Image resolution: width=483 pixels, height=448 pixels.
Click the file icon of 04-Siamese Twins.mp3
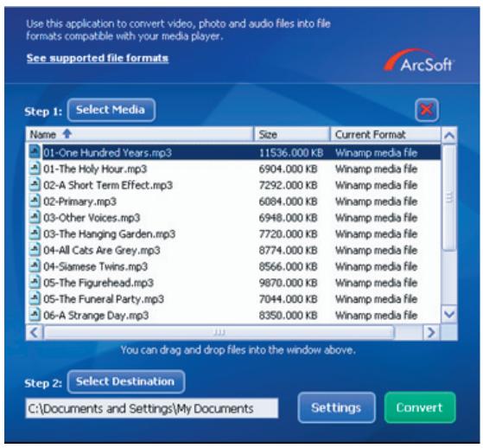click(x=35, y=266)
